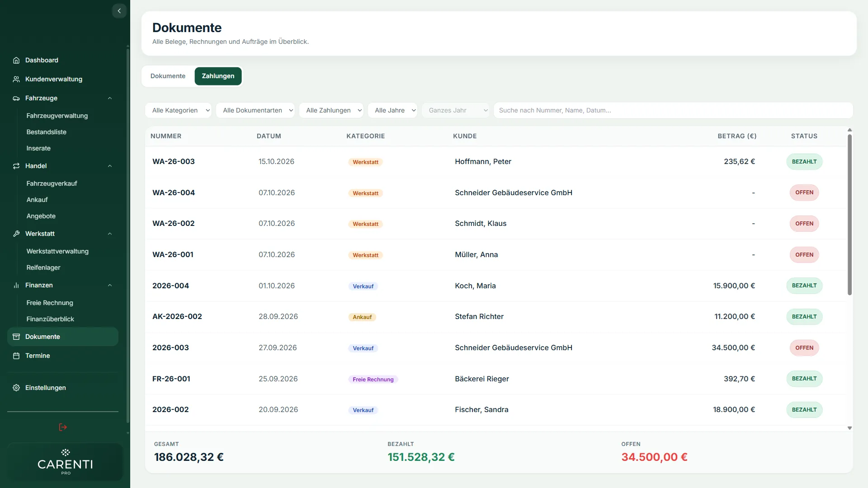Collapse the sidebar with the arrow button
Screen dimensions: 868x488
tap(119, 11)
